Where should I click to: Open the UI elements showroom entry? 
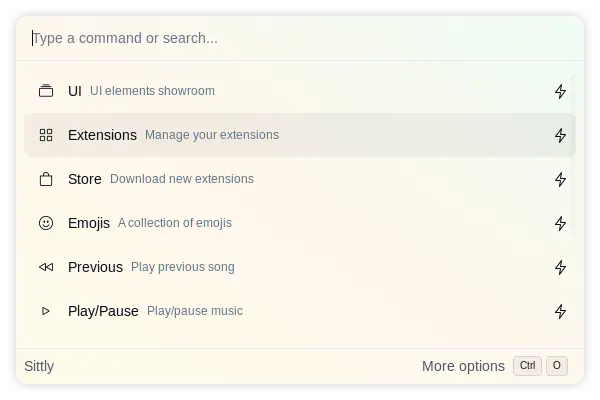click(x=152, y=91)
